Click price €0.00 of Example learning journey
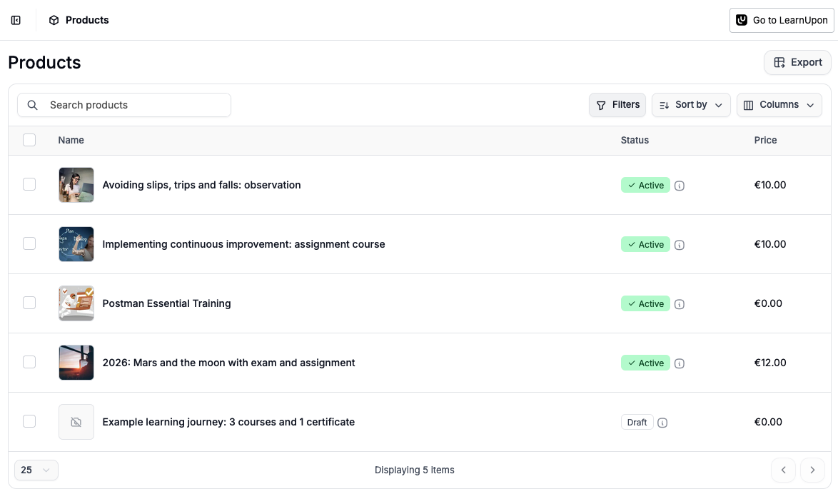838x504 pixels. [x=768, y=422]
